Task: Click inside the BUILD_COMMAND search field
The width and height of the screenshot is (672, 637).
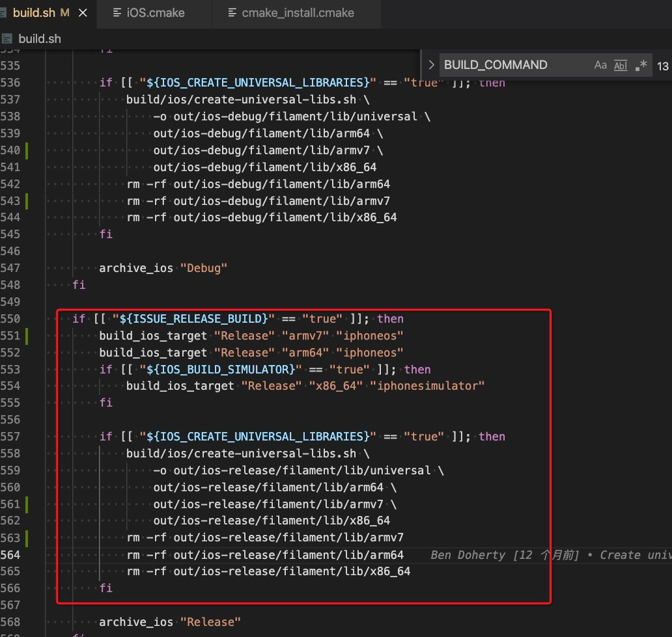Action: coord(508,64)
